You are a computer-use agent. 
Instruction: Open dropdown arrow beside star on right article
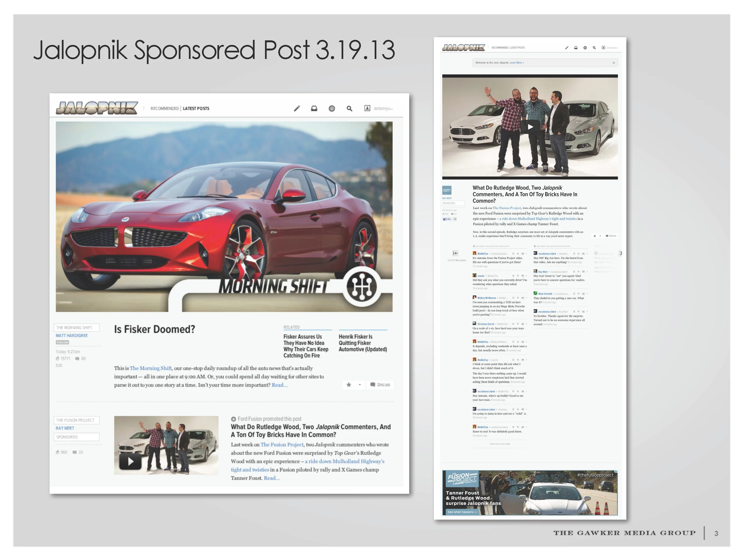(600, 236)
